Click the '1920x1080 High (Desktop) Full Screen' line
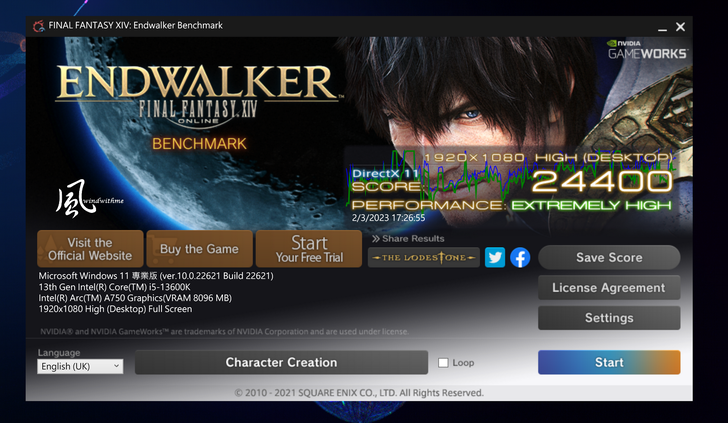 [x=115, y=309]
